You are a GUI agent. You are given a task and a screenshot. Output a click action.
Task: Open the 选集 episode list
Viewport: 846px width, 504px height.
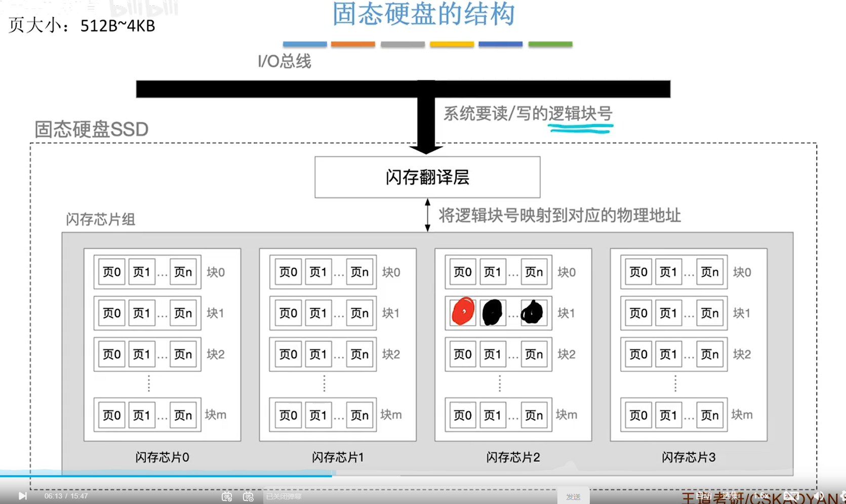tap(731, 496)
